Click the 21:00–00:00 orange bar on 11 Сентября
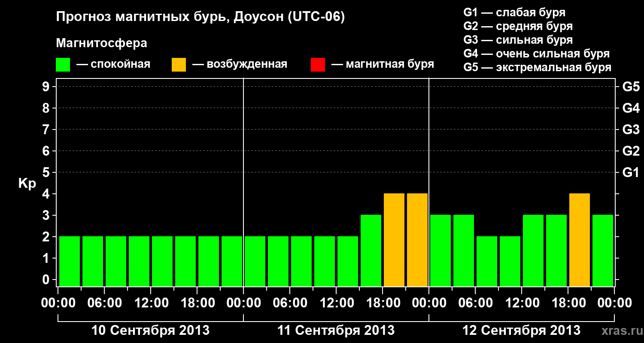The height and width of the screenshot is (343, 644). [x=417, y=240]
